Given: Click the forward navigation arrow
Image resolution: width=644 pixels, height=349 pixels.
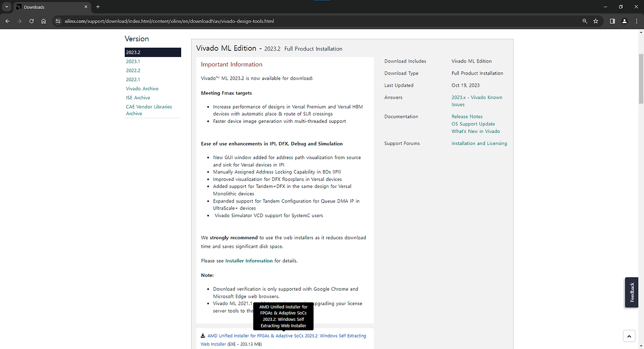Looking at the screenshot, I should tap(19, 21).
